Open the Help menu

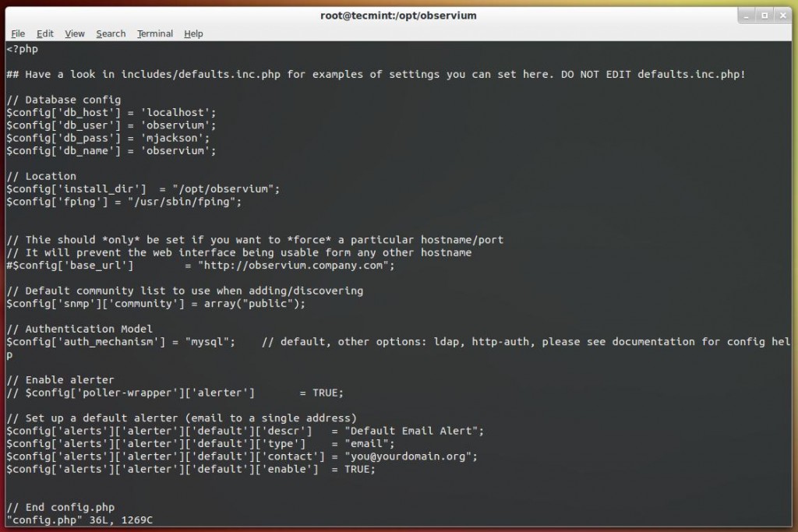(192, 33)
